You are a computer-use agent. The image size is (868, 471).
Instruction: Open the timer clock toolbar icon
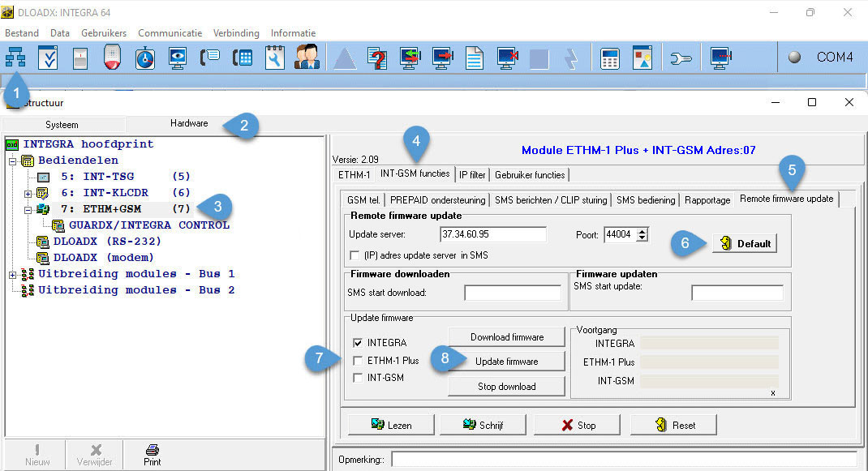pyautogui.click(x=145, y=58)
